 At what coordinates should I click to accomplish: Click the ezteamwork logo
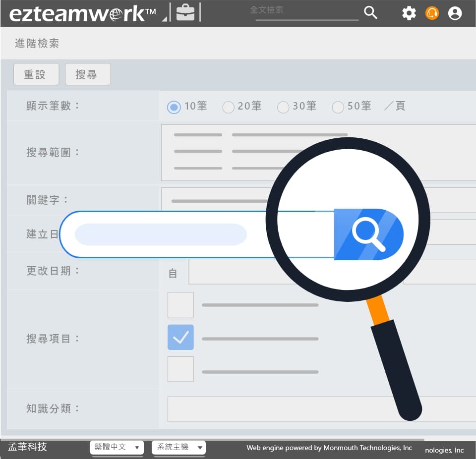click(82, 13)
